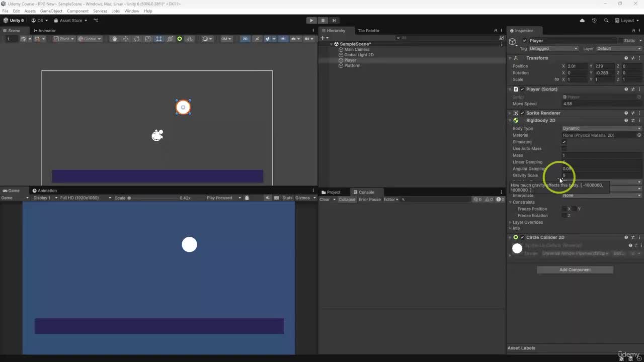644x362 pixels.
Task: Toggle scene lighting icon
Action: click(x=257, y=39)
